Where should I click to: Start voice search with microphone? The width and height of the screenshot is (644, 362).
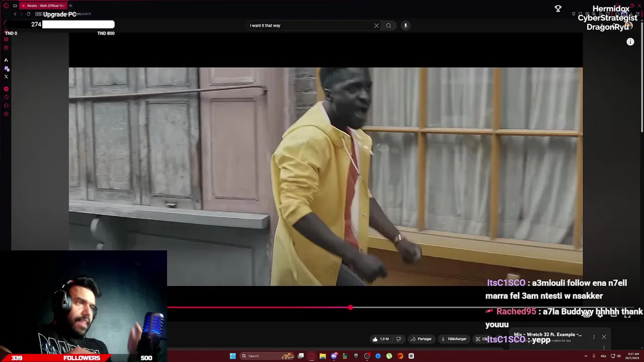coord(406,26)
